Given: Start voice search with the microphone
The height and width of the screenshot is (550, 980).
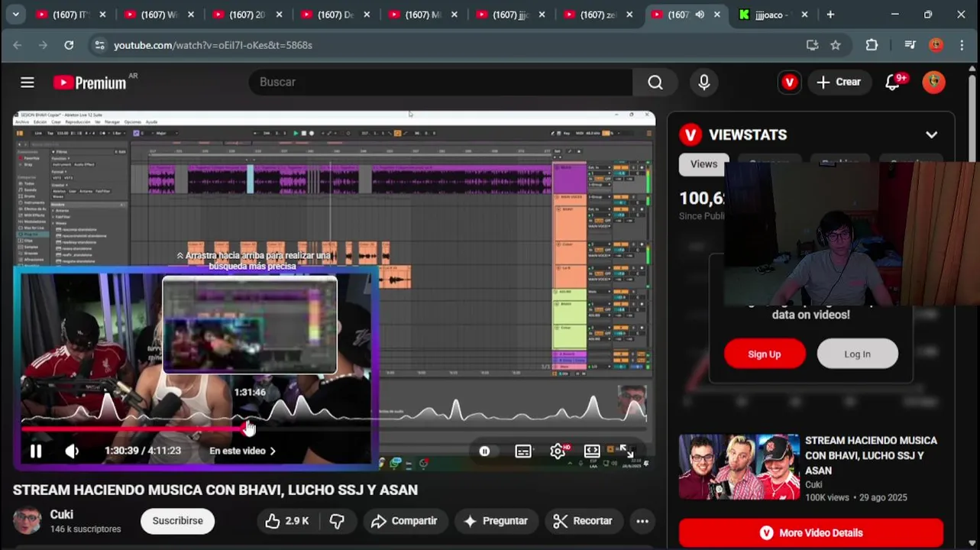Looking at the screenshot, I should (704, 82).
